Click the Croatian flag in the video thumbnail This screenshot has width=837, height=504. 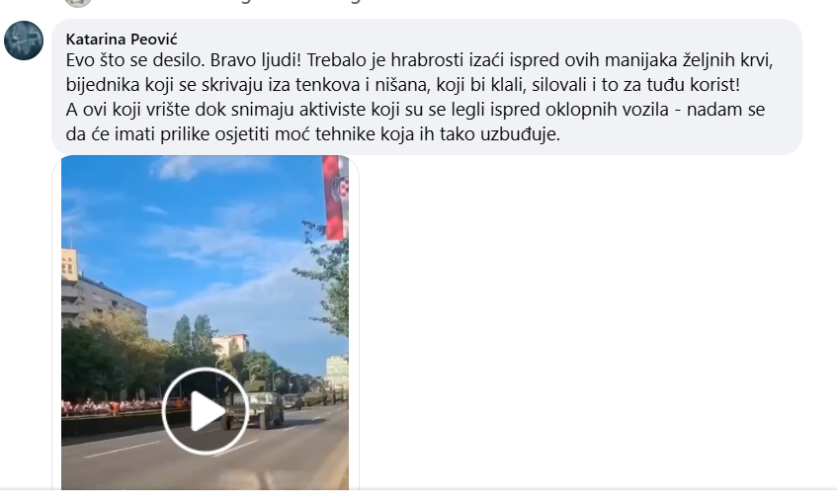coord(335,198)
